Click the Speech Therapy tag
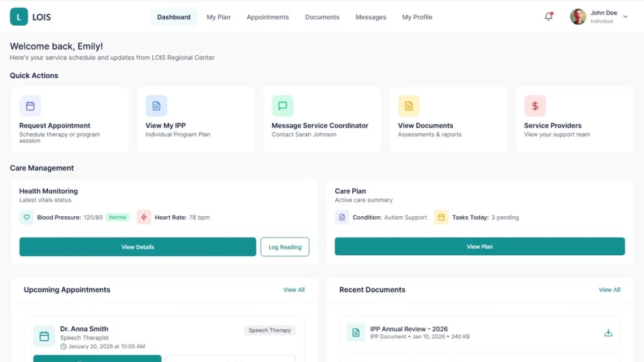 coord(269,330)
